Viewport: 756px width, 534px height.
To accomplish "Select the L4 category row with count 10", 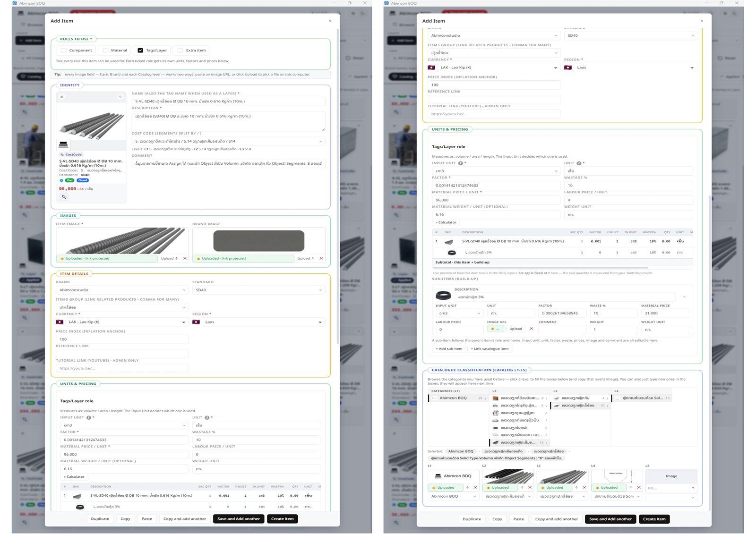I will coord(642,398).
